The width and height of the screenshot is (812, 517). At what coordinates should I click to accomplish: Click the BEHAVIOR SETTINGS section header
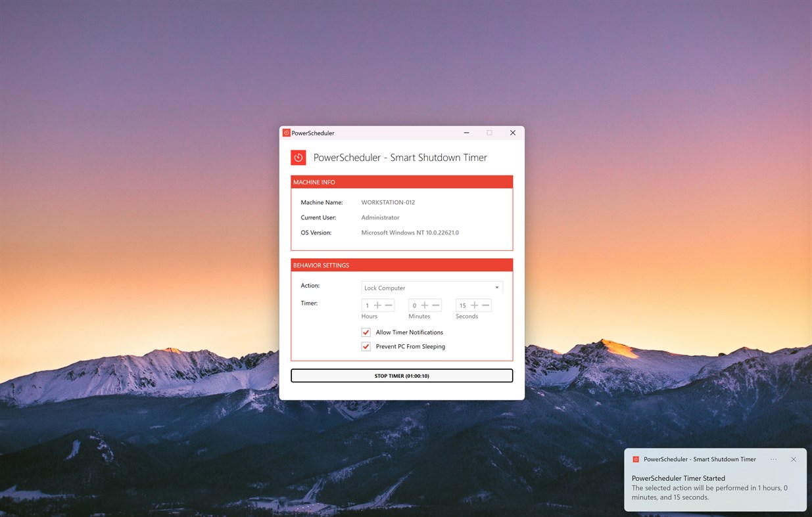402,265
